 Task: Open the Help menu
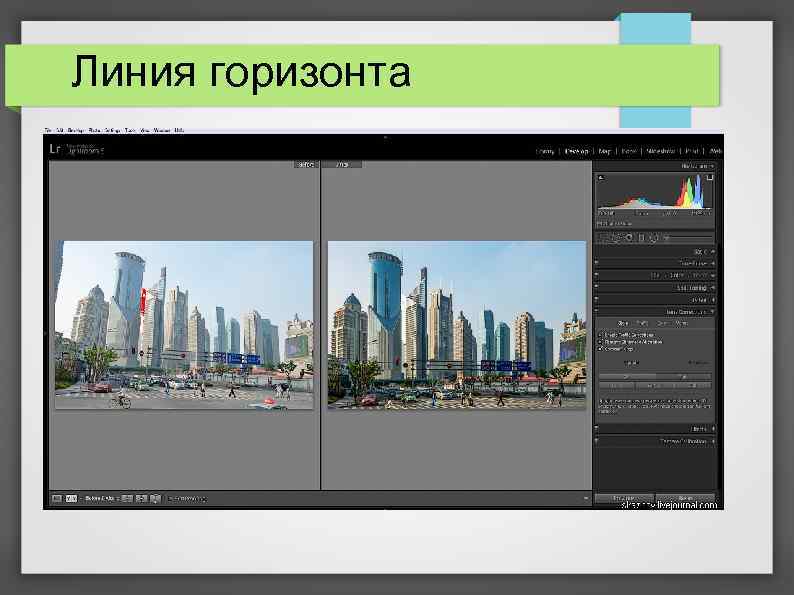(179, 130)
